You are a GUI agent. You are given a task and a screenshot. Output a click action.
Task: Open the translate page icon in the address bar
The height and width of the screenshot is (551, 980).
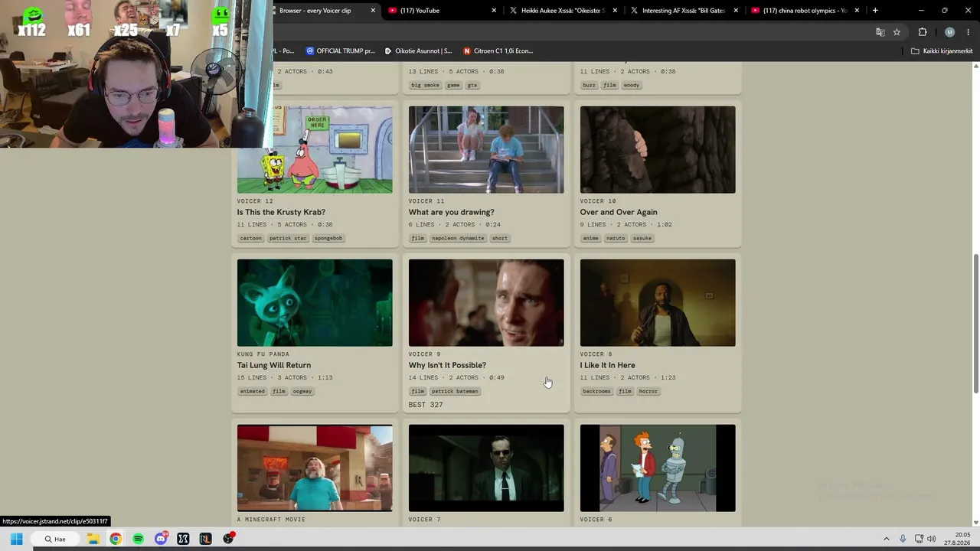tap(880, 32)
